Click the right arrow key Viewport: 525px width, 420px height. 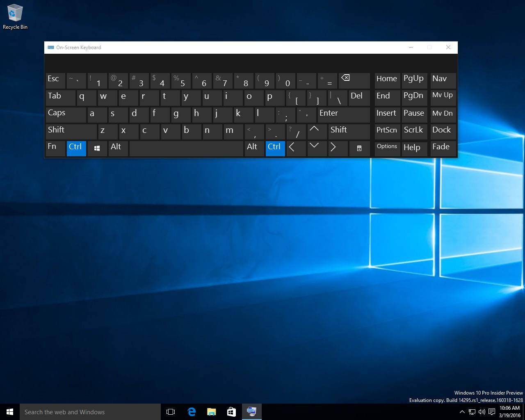338,148
